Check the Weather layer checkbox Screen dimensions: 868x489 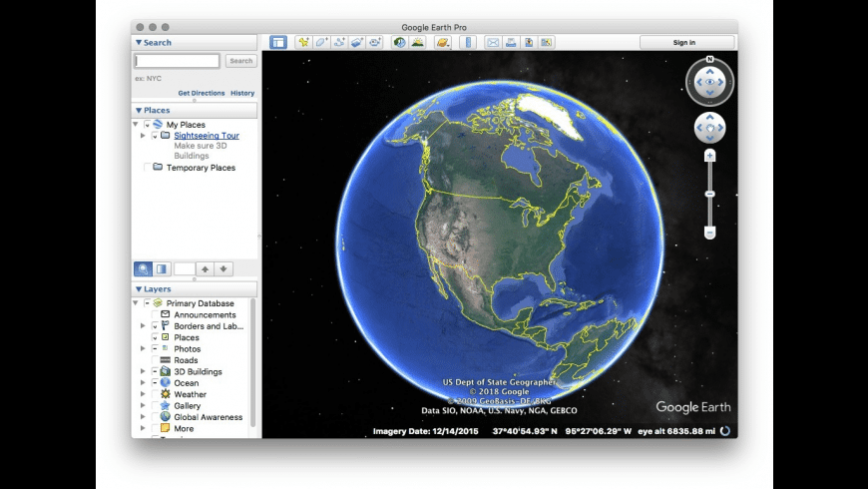[x=154, y=394]
